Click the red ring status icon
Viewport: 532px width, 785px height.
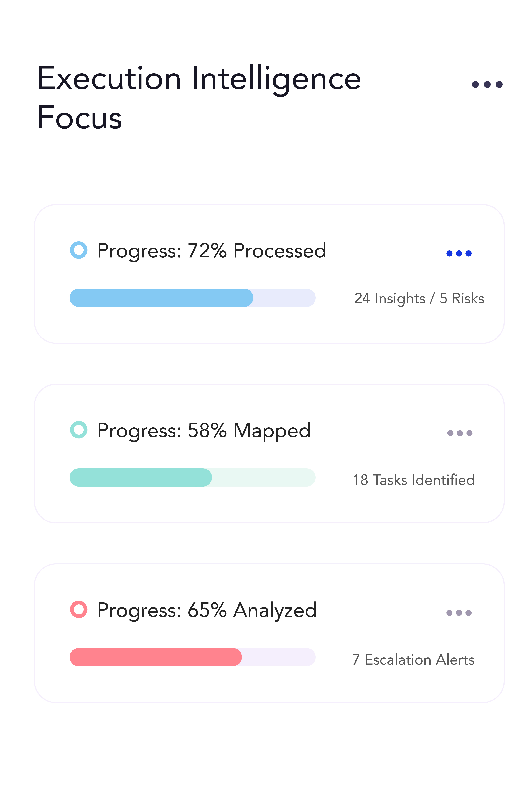[x=79, y=609]
